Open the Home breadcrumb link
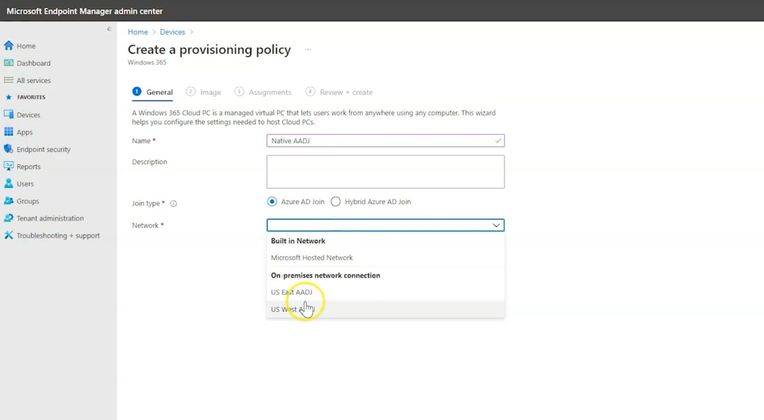Screen dimensions: 764x420 pos(138,32)
